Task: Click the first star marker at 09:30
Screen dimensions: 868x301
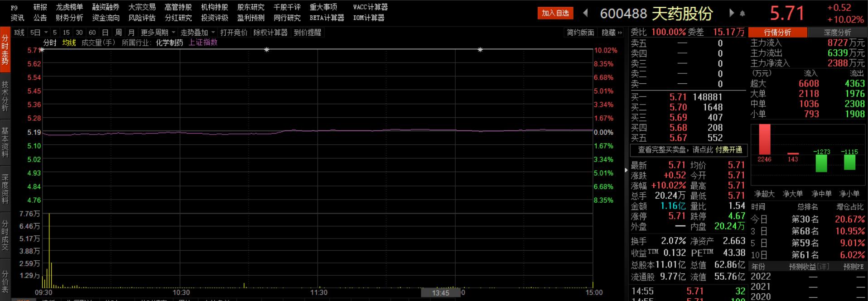Action: pos(42,50)
